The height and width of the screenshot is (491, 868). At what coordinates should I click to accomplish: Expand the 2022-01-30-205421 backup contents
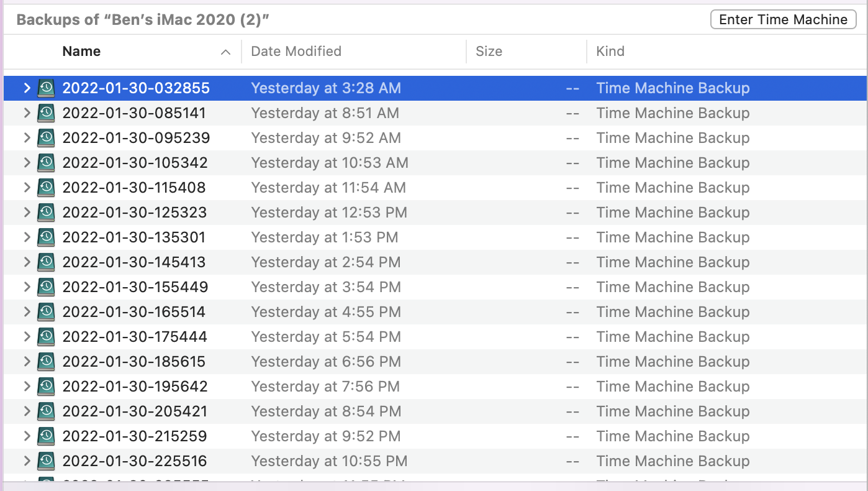27,411
